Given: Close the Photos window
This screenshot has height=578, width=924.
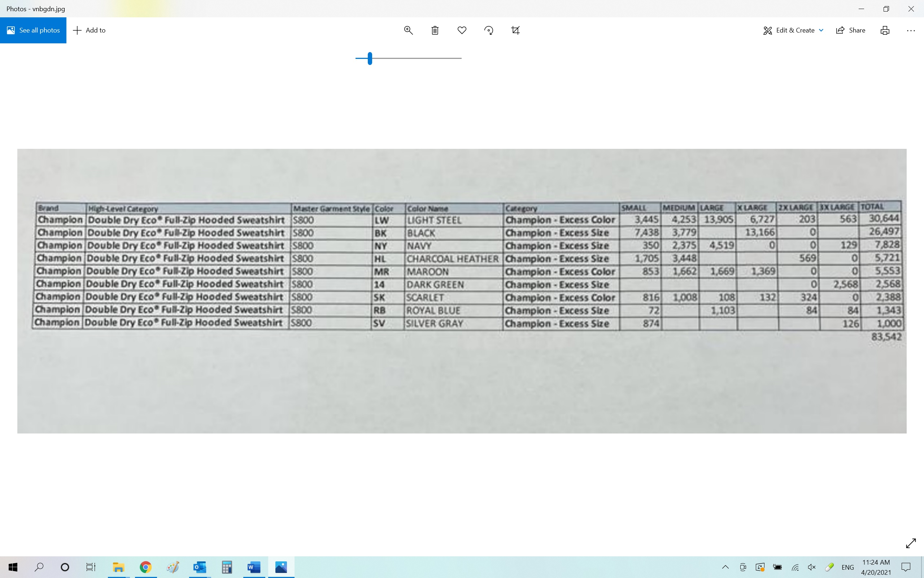Looking at the screenshot, I should coord(911,9).
